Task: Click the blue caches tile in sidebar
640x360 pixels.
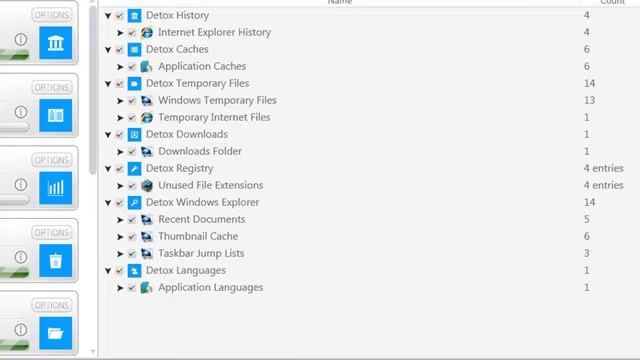Action: point(56,116)
